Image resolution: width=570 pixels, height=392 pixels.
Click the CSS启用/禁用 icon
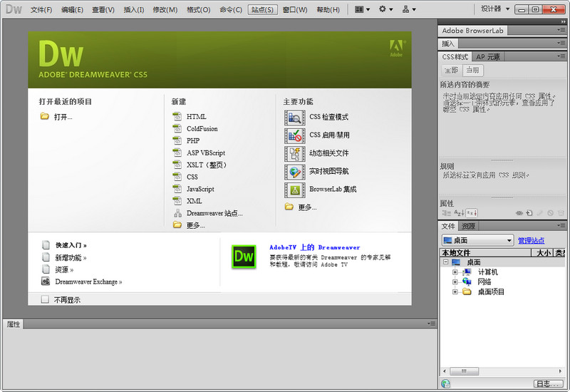(x=294, y=135)
